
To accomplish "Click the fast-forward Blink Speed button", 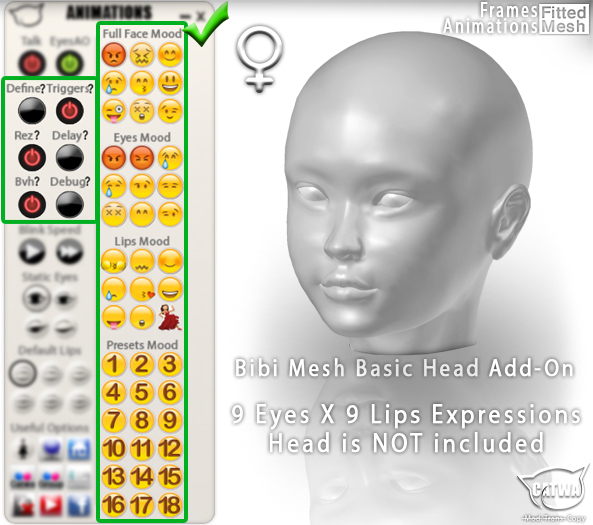I will [x=70, y=252].
